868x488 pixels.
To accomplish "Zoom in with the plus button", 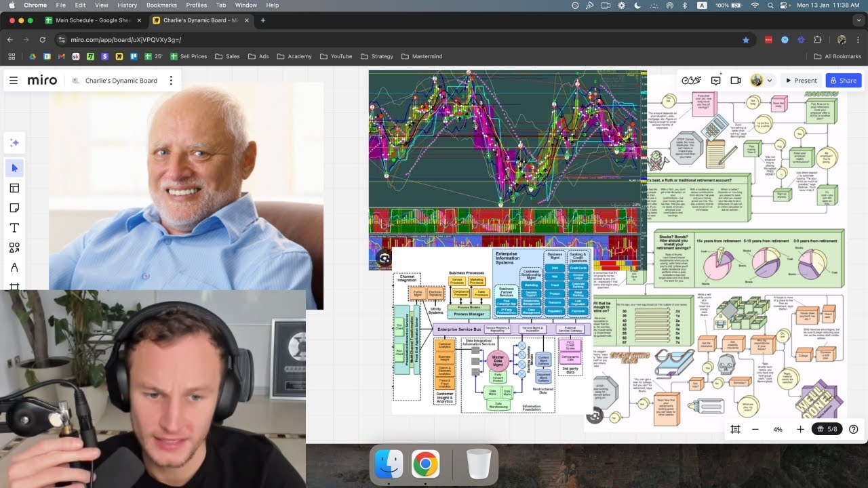I will click(x=800, y=429).
